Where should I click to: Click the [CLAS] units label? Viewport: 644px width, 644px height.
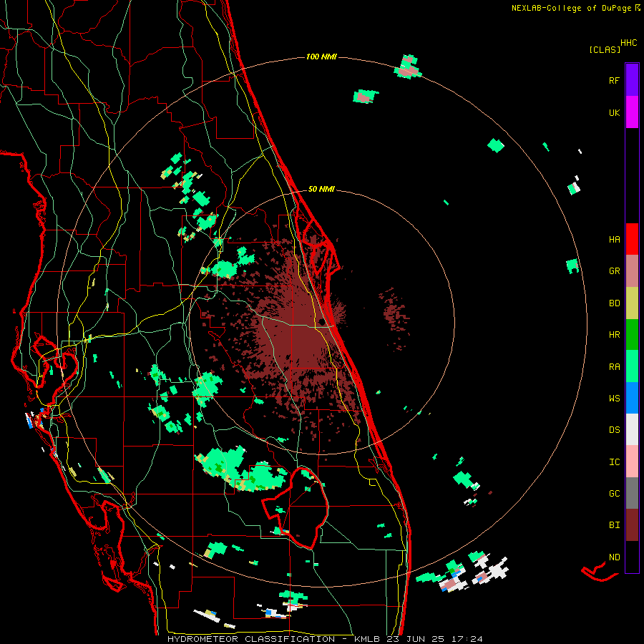[x=605, y=50]
